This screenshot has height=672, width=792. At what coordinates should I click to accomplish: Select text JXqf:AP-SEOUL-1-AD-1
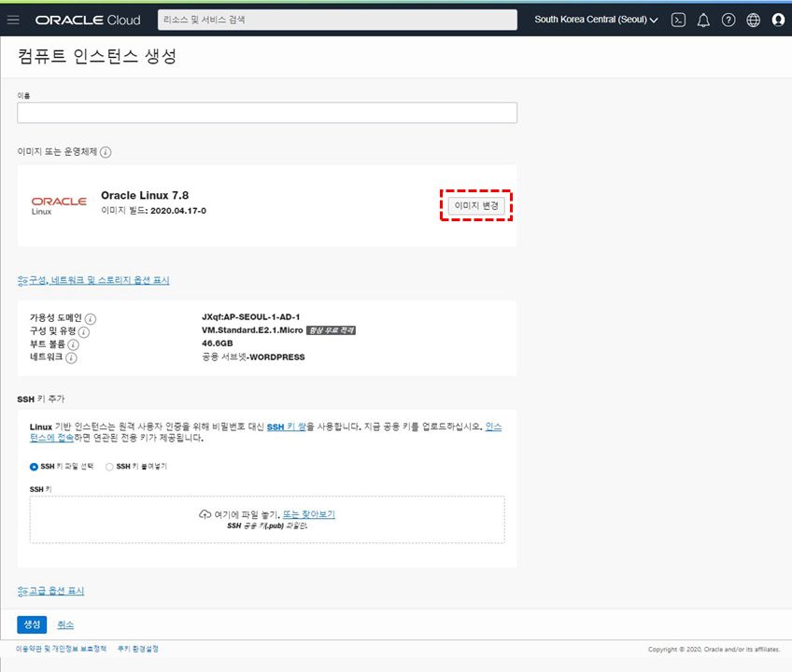251,317
